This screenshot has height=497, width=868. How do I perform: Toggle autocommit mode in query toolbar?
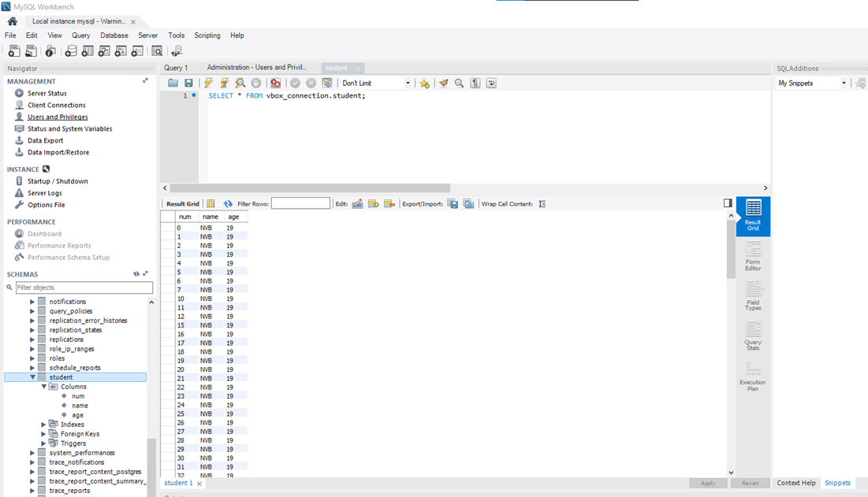coord(326,83)
